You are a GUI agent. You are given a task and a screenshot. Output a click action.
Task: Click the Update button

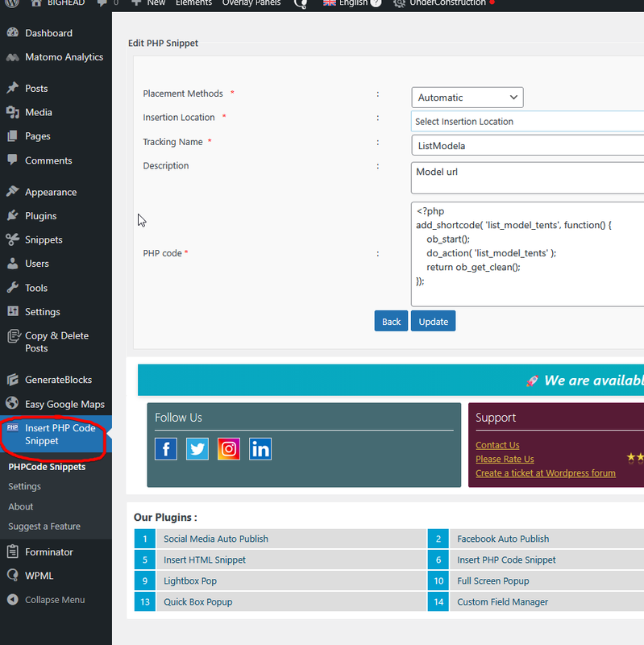(433, 321)
